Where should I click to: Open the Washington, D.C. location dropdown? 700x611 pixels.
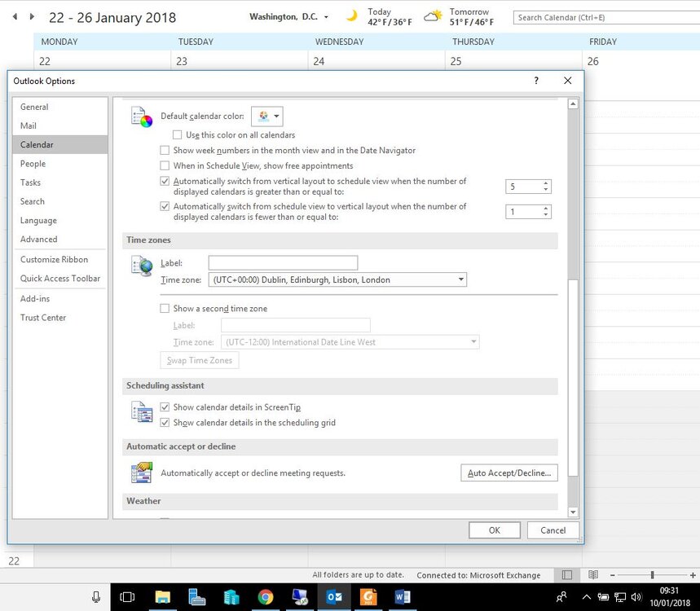[x=326, y=17]
